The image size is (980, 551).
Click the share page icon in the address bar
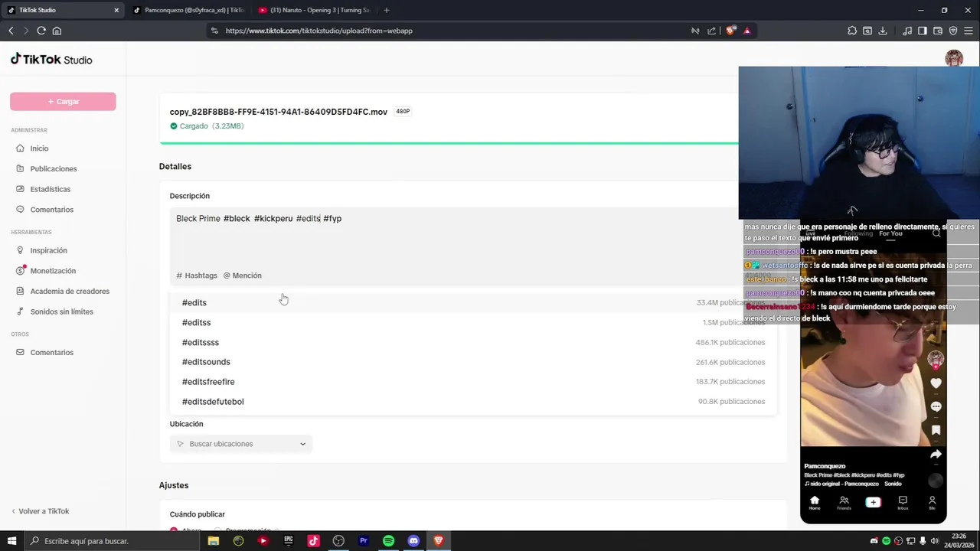711,31
